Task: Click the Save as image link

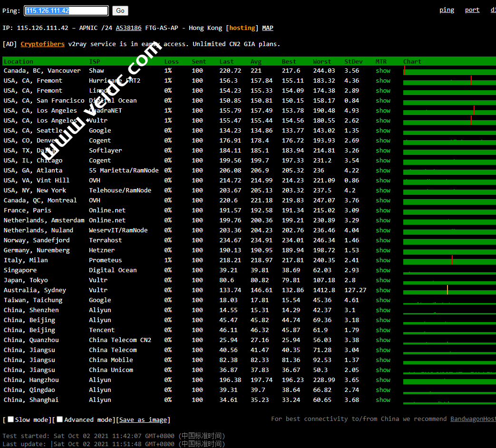Action: click(143, 420)
